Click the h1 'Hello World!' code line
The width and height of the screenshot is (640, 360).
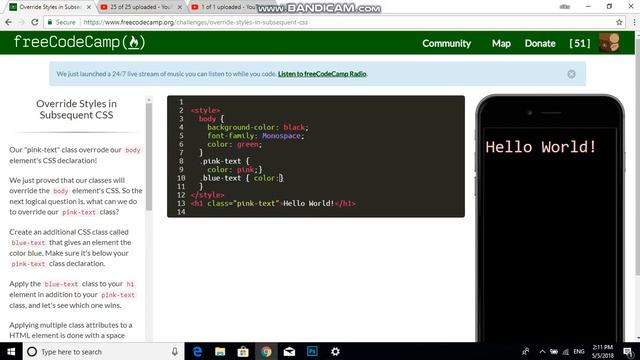coord(273,203)
